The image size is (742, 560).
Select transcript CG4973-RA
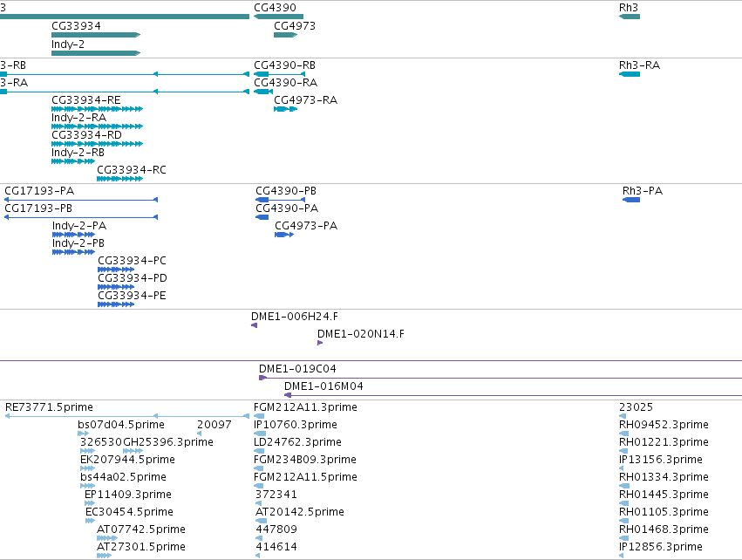(x=285, y=109)
